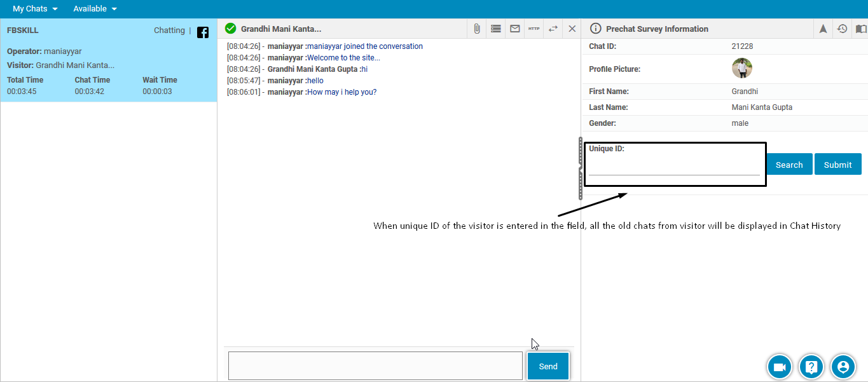Click the Unique ID input field
This screenshot has height=382, width=868.
674,167
